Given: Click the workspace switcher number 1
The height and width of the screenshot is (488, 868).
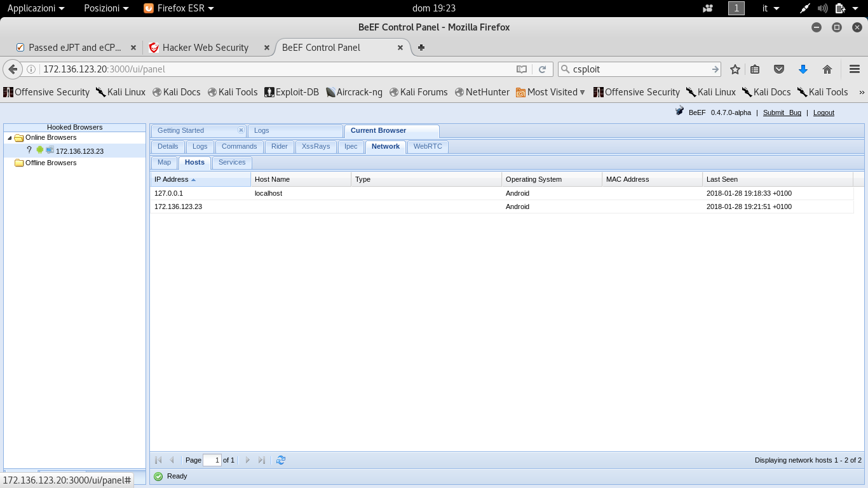Looking at the screenshot, I should coord(736,8).
